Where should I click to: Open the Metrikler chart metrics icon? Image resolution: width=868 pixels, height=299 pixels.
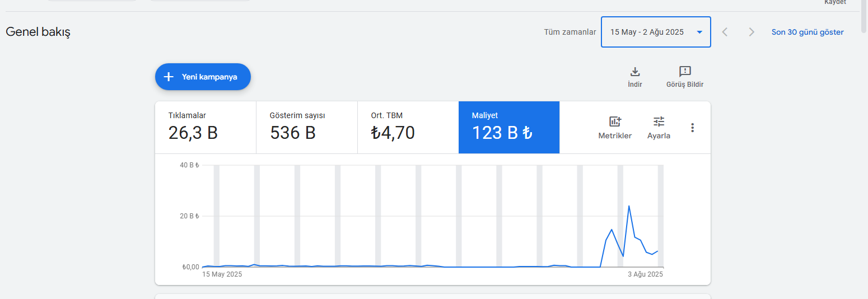[615, 128]
